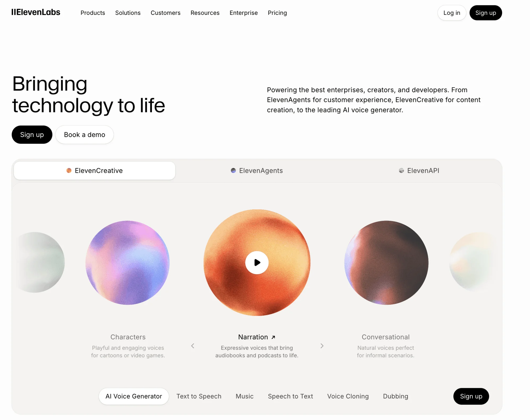Click "Powering the best enterprises" paragraph
The height and width of the screenshot is (420, 530).
point(374,100)
